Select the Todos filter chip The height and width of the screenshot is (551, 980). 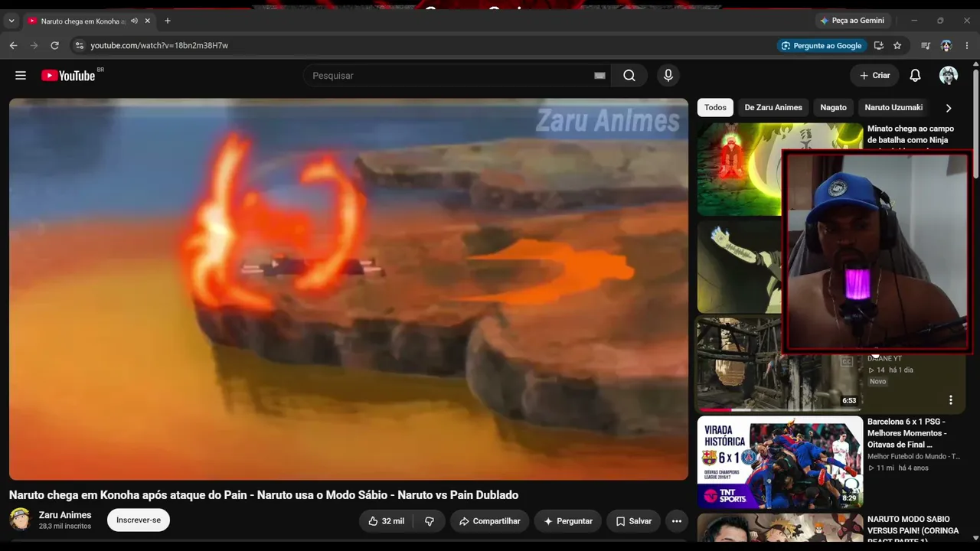click(x=715, y=108)
